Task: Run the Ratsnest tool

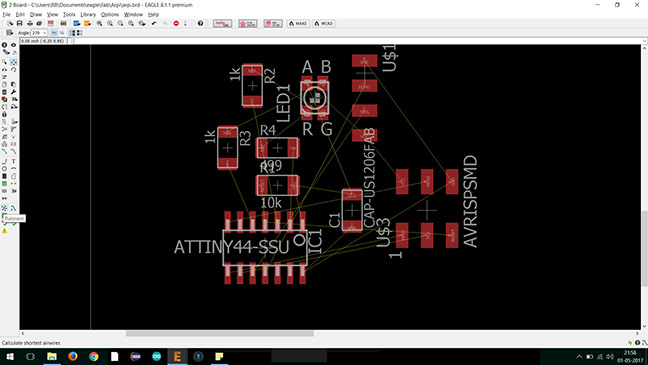Action: (5, 208)
